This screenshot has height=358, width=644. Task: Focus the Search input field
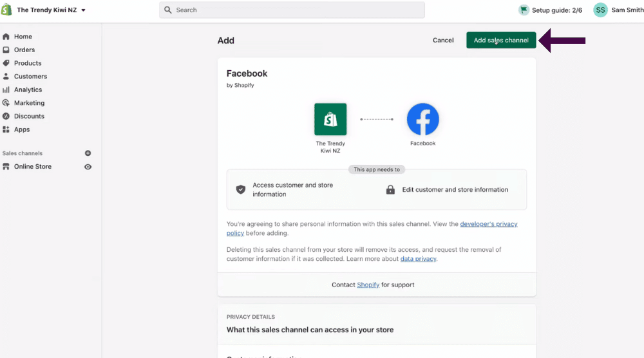click(x=292, y=10)
